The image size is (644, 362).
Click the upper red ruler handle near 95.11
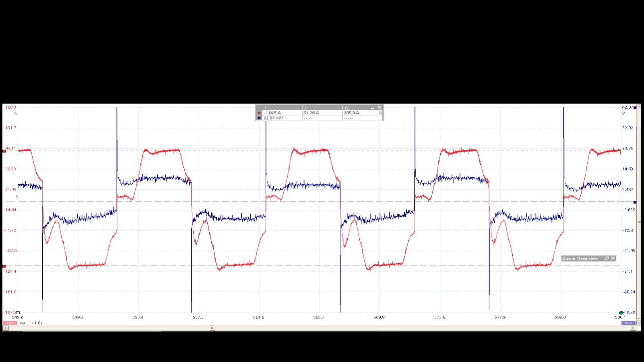pyautogui.click(x=4, y=151)
